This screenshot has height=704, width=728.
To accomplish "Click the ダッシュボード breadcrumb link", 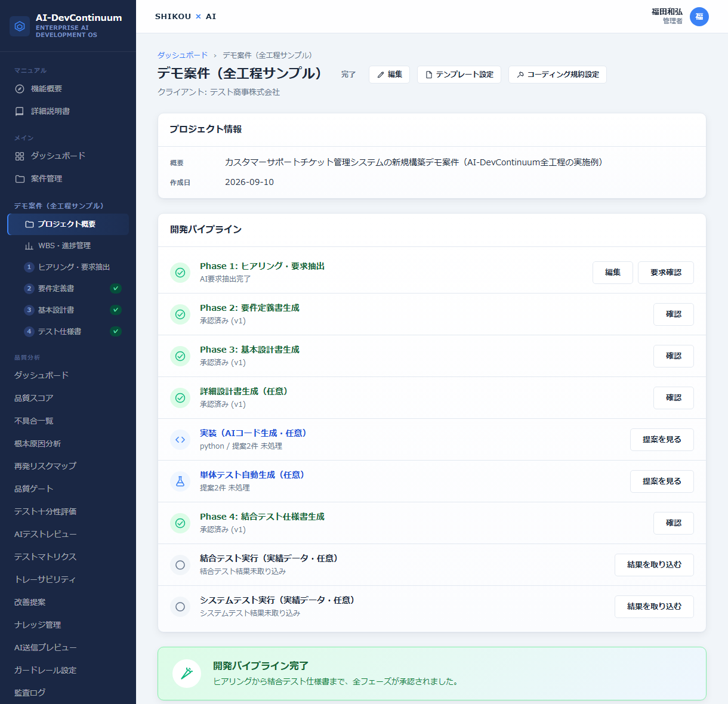I will click(x=183, y=55).
